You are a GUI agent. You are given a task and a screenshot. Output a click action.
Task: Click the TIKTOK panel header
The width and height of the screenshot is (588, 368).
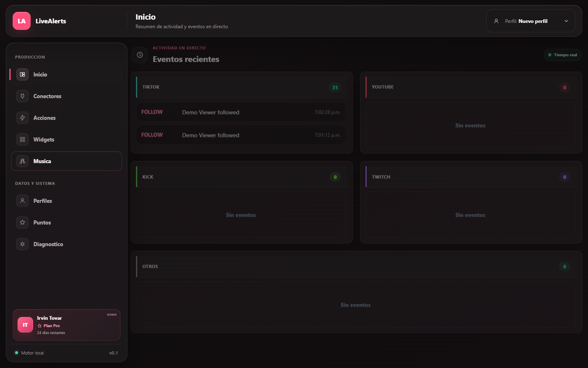click(x=242, y=87)
